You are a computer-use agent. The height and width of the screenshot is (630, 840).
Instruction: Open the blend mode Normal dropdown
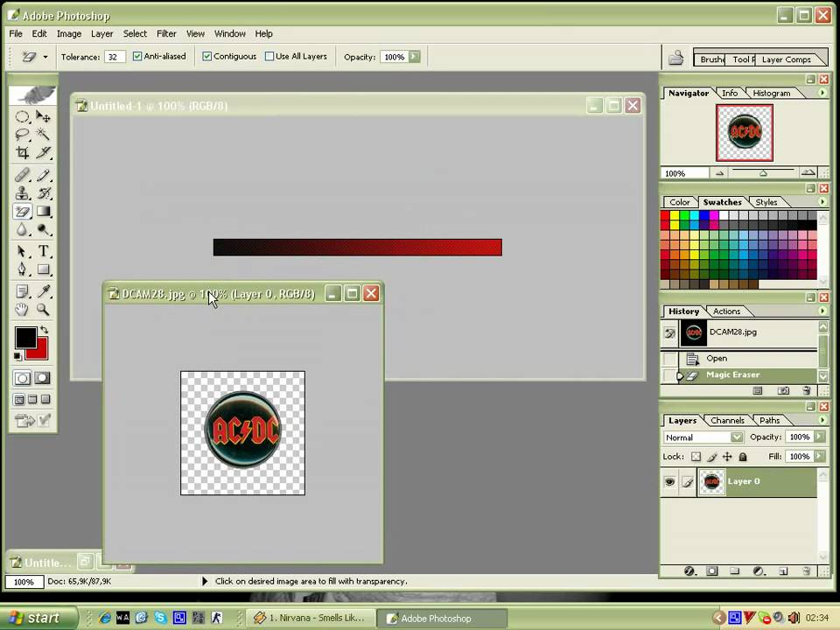click(x=737, y=437)
